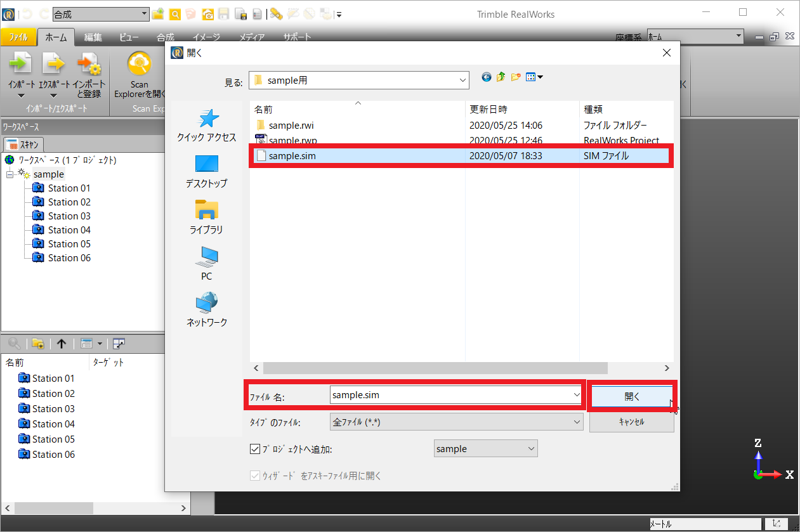800x532 pixels.
Task: Open the mode combo box showing 合成
Action: pos(100,14)
